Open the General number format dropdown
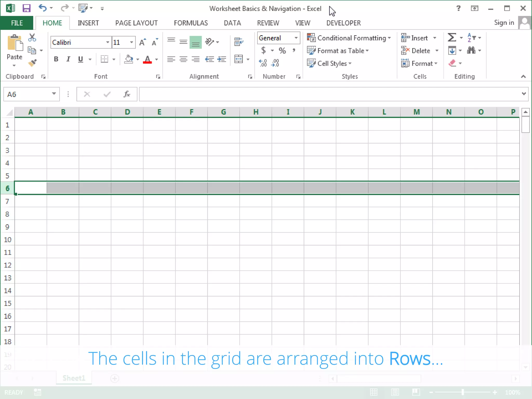 pos(296,38)
